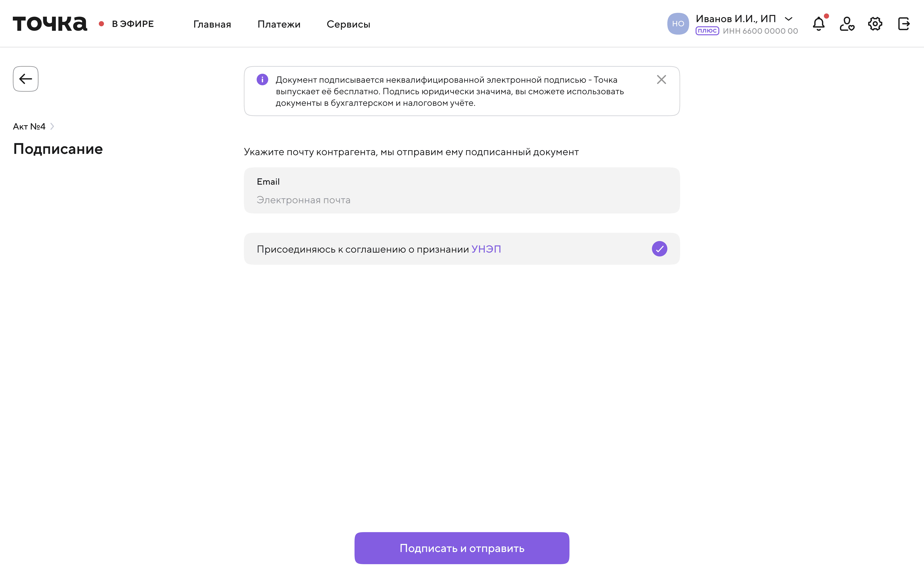This screenshot has height=577, width=924.
Task: Open the УНЭП agreement link
Action: click(486, 248)
